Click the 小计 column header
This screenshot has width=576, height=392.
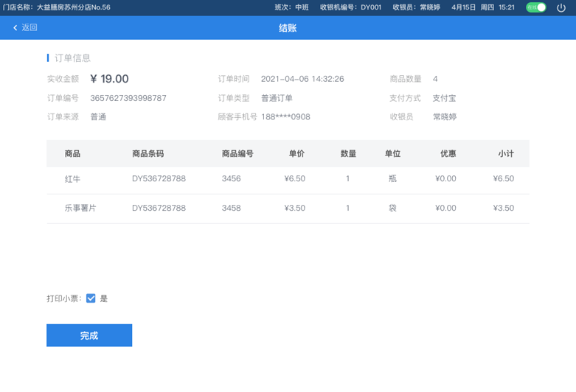point(506,153)
